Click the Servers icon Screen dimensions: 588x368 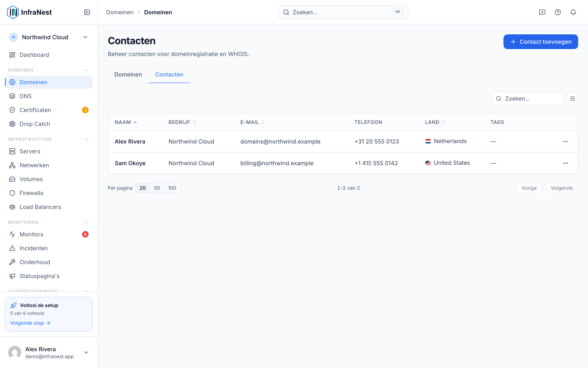[x=12, y=151]
